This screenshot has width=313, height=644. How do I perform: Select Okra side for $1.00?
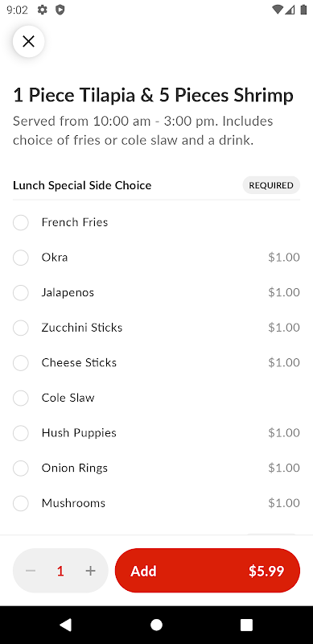[x=156, y=258]
